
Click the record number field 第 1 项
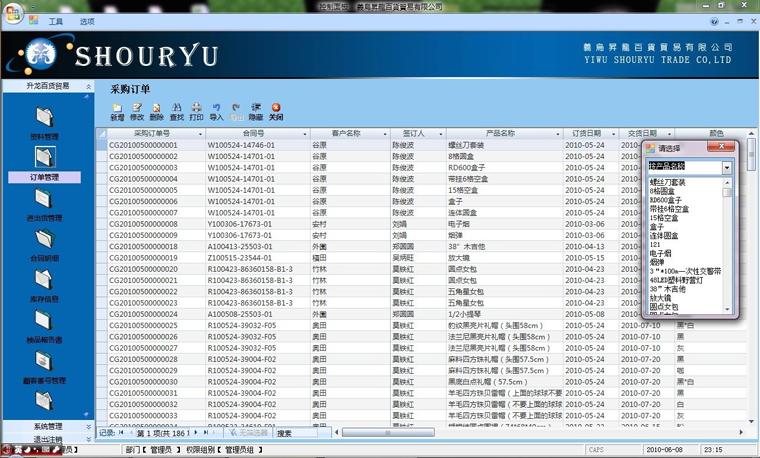pos(162,433)
